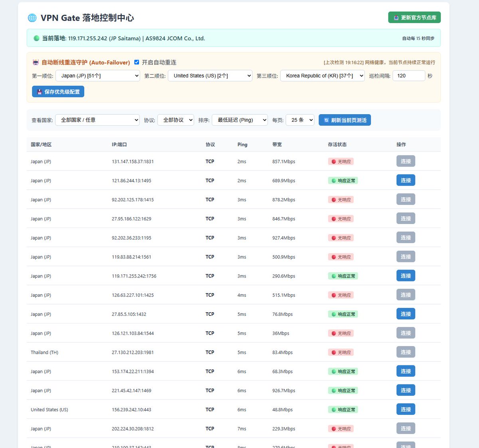The height and width of the screenshot is (448, 479).
Task: Open the 每页 page size dropdown
Action: pos(300,120)
